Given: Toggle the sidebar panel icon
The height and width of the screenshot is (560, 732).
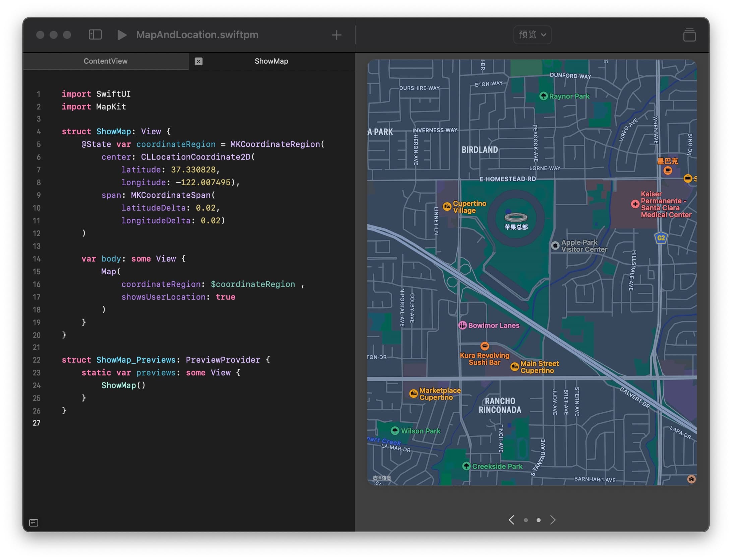Looking at the screenshot, I should pos(95,34).
